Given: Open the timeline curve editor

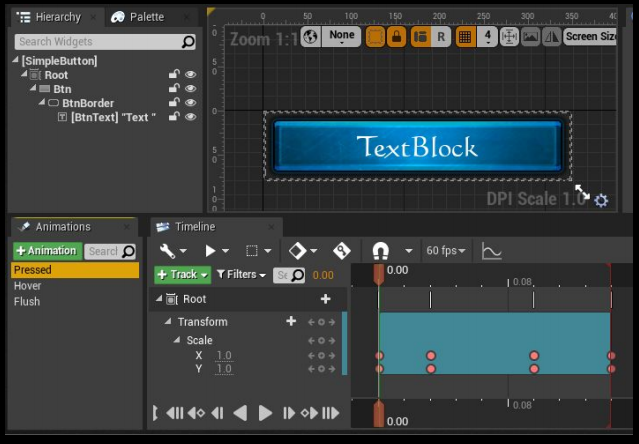Looking at the screenshot, I should coord(491,251).
